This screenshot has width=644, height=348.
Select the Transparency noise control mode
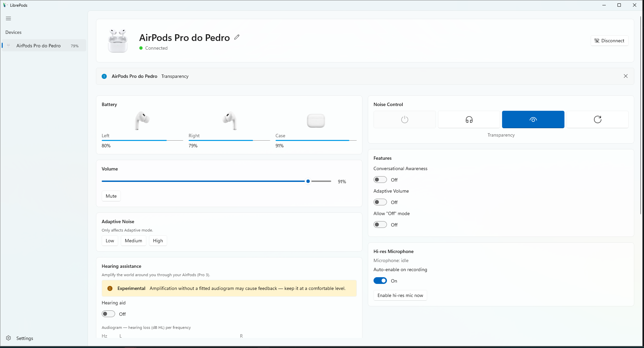(x=533, y=119)
